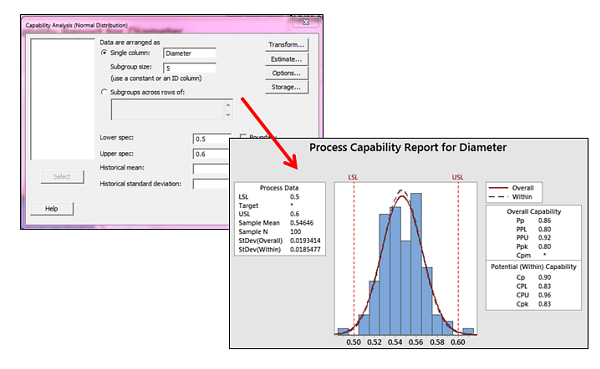This screenshot has width=600, height=369.
Task: Close the Capability Analysis dialog
Action: coord(305,22)
